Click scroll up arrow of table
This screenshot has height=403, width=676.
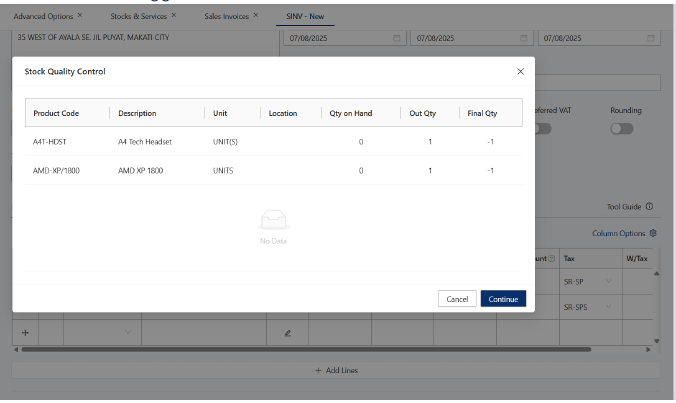[657, 273]
